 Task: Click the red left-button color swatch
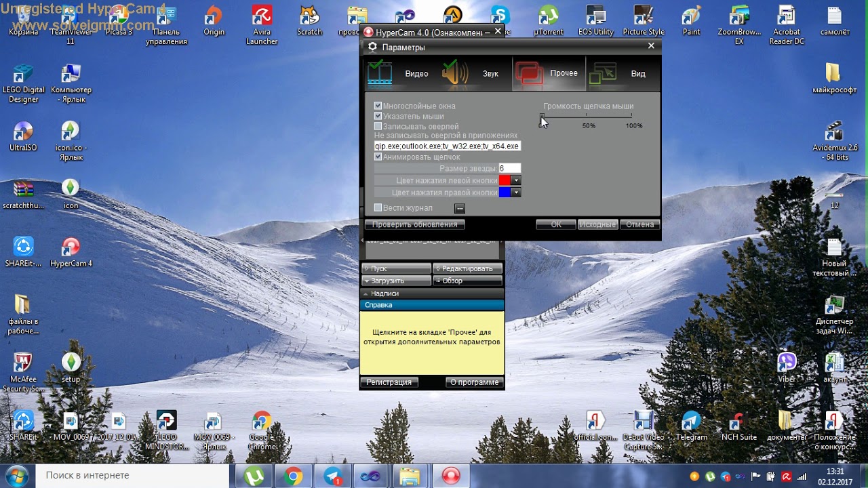pos(505,180)
